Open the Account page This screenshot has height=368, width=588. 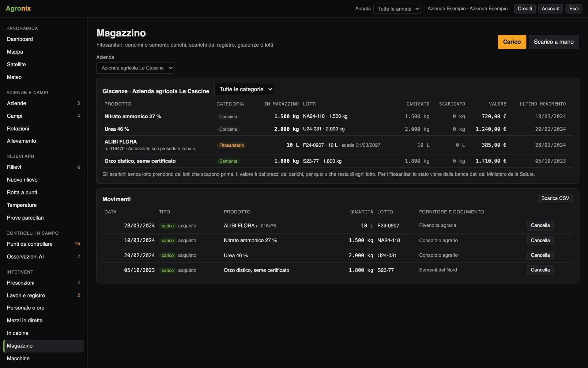click(550, 9)
